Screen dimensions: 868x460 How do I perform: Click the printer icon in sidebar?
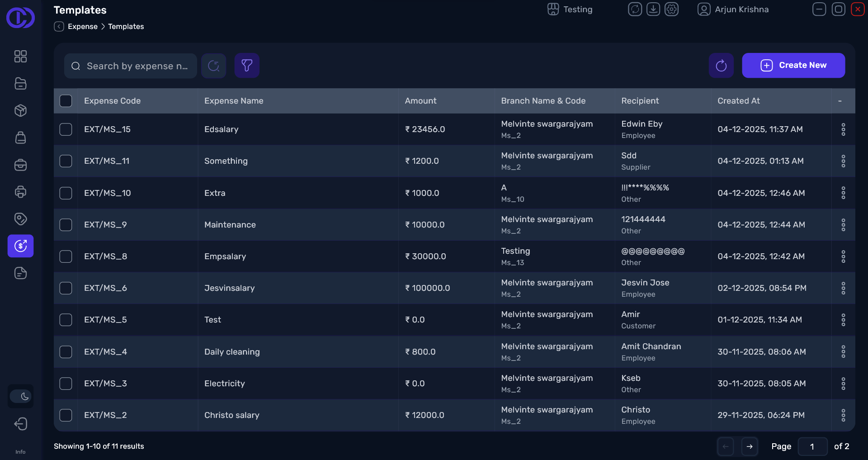tap(20, 192)
